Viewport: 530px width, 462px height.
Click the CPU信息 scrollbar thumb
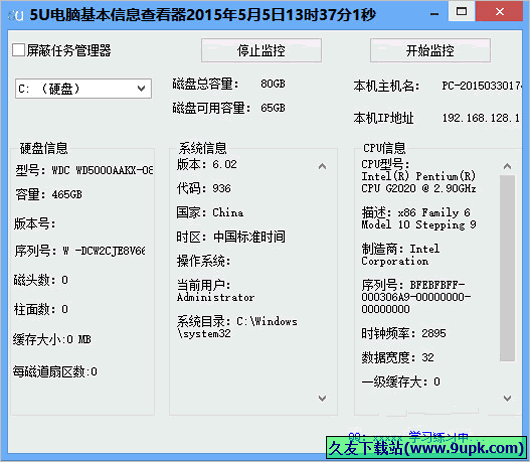(x=507, y=268)
